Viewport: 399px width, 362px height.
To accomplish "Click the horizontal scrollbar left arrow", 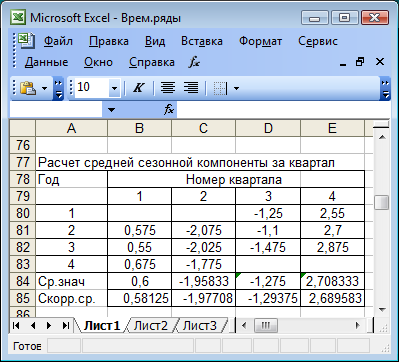I will coord(244,326).
